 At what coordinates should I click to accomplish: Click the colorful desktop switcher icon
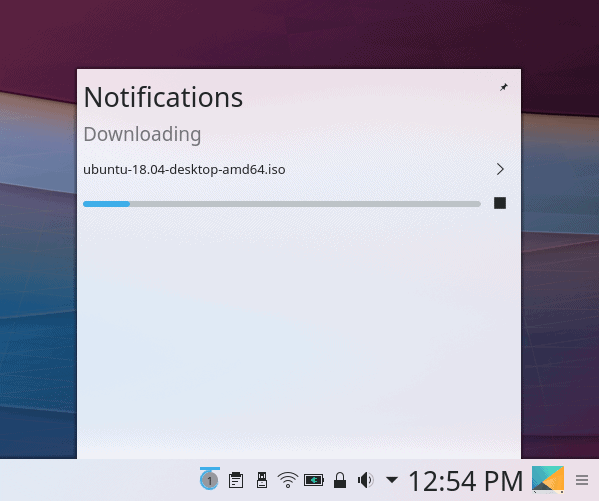pyautogui.click(x=548, y=479)
